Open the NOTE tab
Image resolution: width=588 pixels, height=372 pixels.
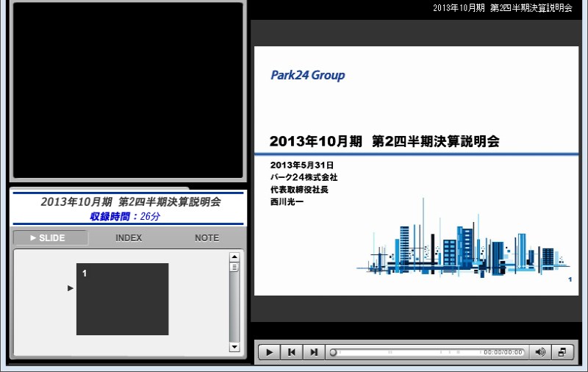pos(207,237)
